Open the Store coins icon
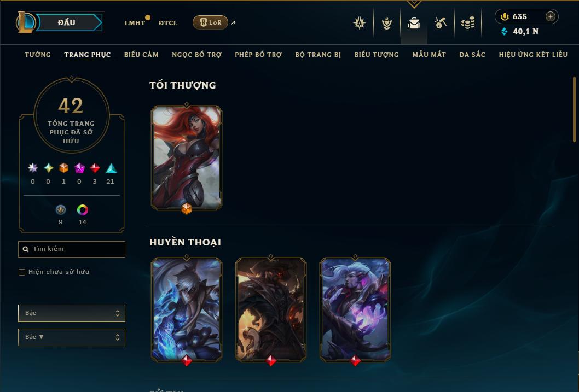579x392 pixels. (468, 23)
